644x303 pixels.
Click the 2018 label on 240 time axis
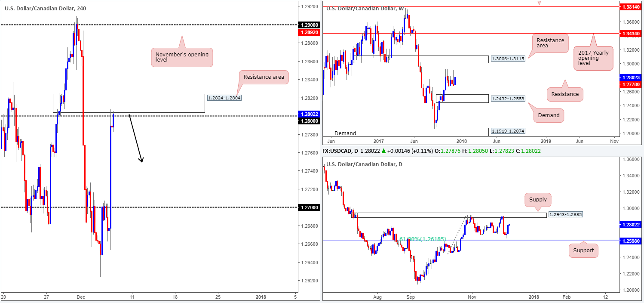tap(261, 297)
